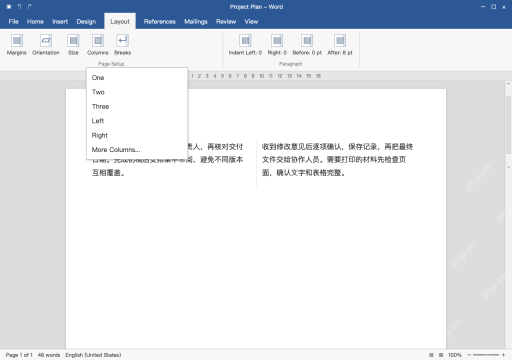This screenshot has width=512, height=360.
Task: Switch to the Insert tab
Action: pos(60,22)
